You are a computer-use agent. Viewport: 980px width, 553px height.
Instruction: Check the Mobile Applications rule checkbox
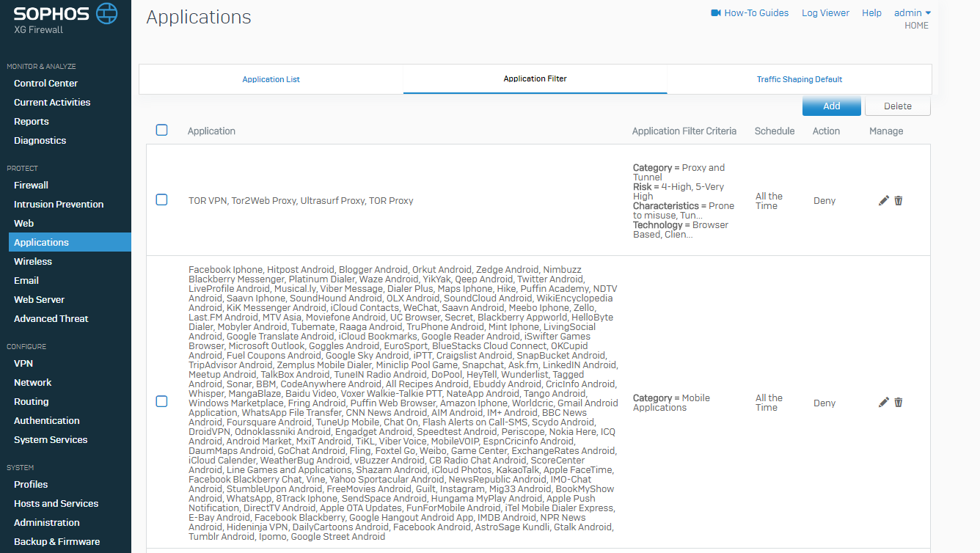[x=162, y=401]
